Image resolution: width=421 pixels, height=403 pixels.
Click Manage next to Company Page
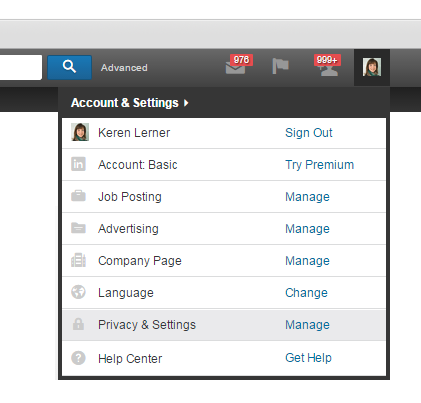[x=307, y=261]
